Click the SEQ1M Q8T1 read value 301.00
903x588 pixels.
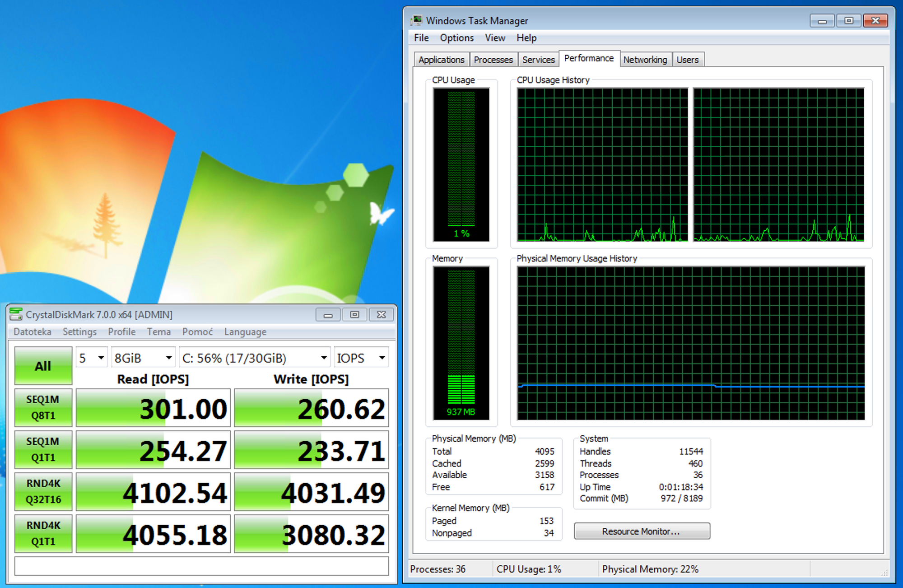pyautogui.click(x=153, y=408)
